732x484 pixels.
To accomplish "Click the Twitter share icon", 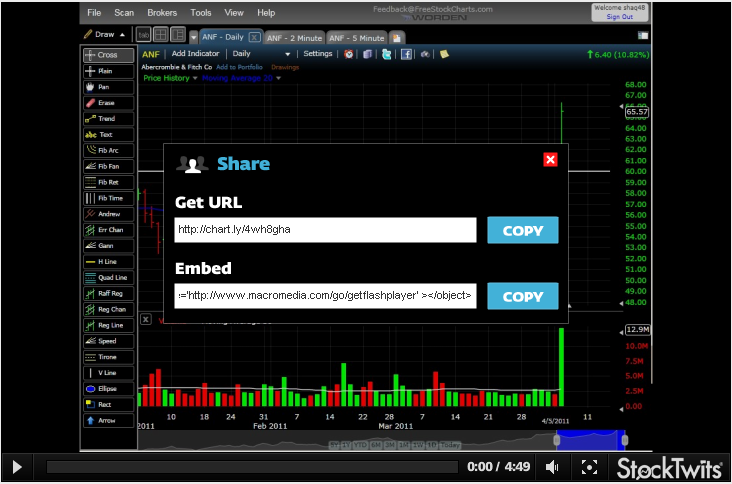I will [x=387, y=54].
